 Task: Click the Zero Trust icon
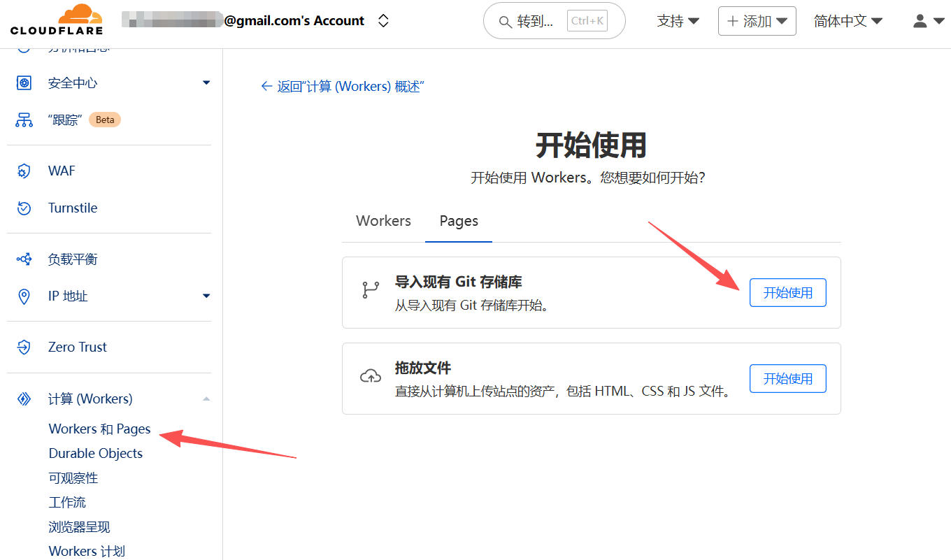[x=24, y=347]
